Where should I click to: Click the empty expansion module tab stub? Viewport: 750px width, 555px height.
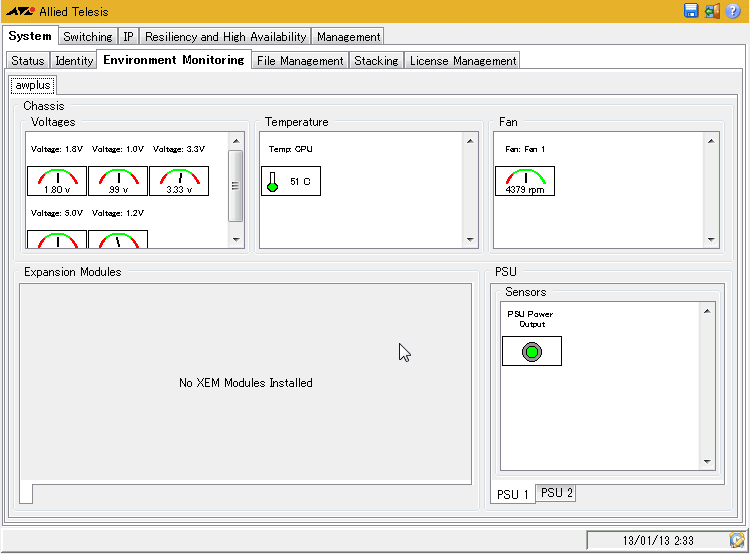(26, 494)
